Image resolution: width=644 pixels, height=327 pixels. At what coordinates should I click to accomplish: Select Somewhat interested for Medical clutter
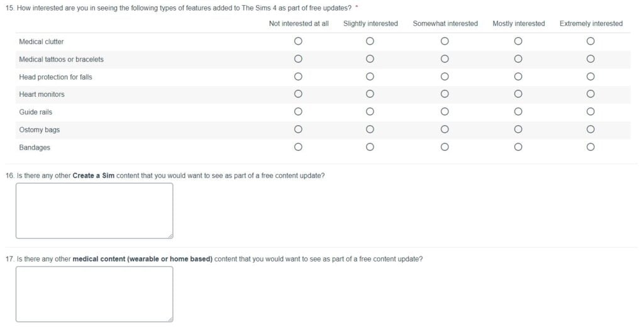point(445,41)
